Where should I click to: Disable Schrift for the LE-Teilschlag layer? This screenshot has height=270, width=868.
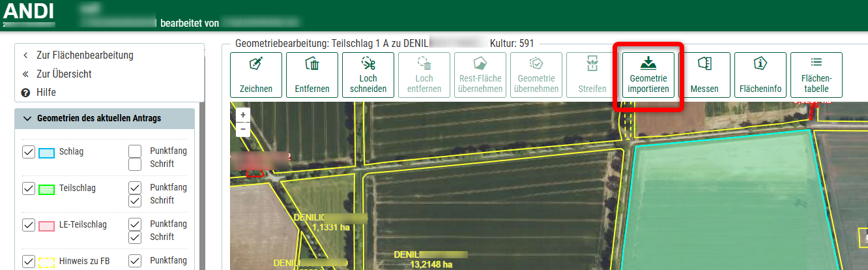[135, 237]
